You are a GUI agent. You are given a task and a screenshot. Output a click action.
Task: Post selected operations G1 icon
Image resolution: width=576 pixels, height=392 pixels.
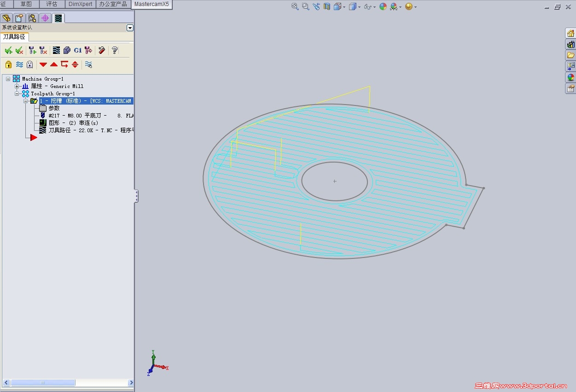(x=78, y=50)
